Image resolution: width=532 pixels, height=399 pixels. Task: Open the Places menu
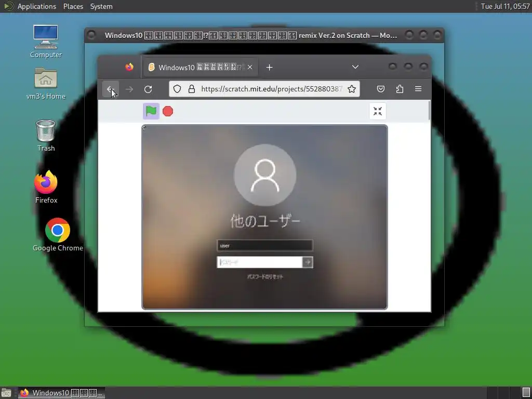(x=73, y=6)
